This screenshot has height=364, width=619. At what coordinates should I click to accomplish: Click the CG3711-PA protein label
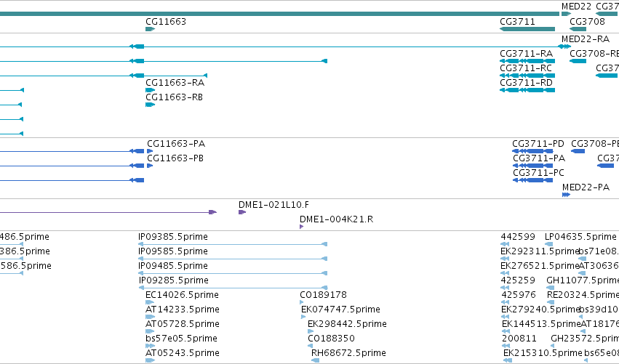coord(539,158)
